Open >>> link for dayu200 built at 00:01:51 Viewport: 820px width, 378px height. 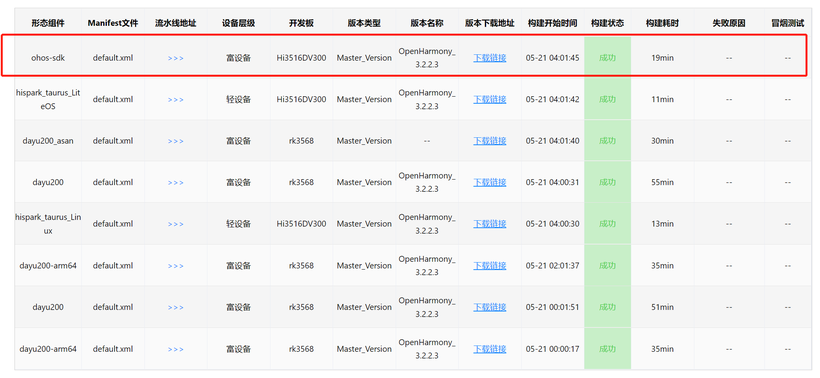176,307
